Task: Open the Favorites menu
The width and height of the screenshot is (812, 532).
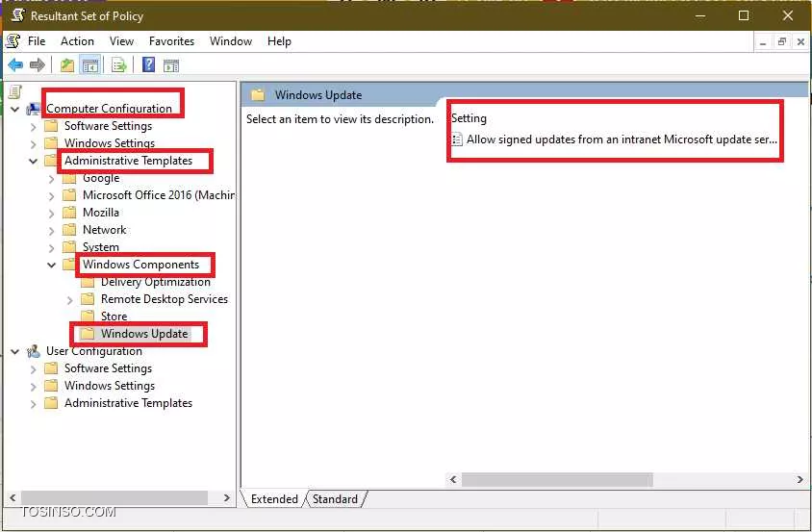Action: (x=171, y=41)
